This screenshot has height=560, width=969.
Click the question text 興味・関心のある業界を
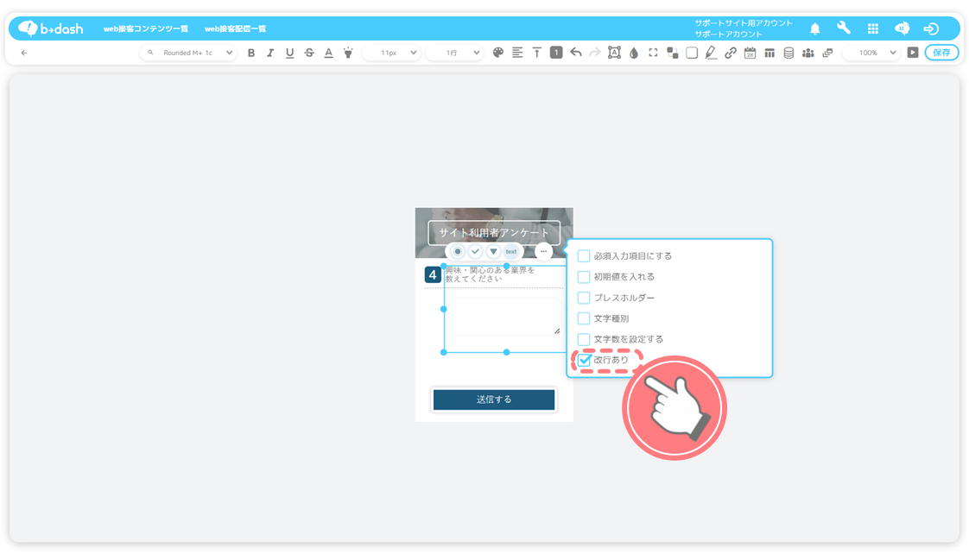[x=490, y=270]
